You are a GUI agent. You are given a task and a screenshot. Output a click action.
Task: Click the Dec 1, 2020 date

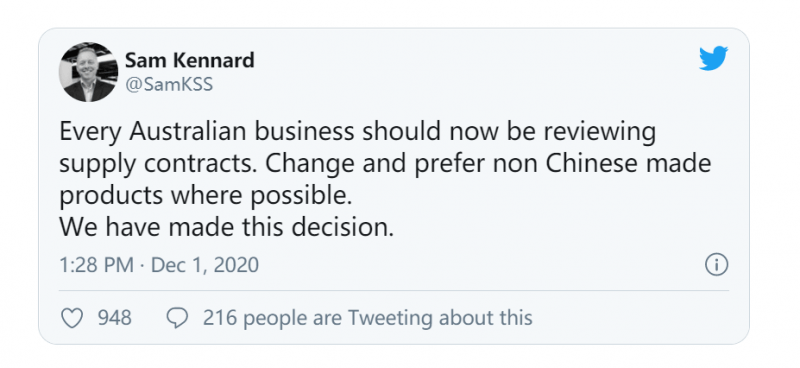pyautogui.click(x=205, y=265)
